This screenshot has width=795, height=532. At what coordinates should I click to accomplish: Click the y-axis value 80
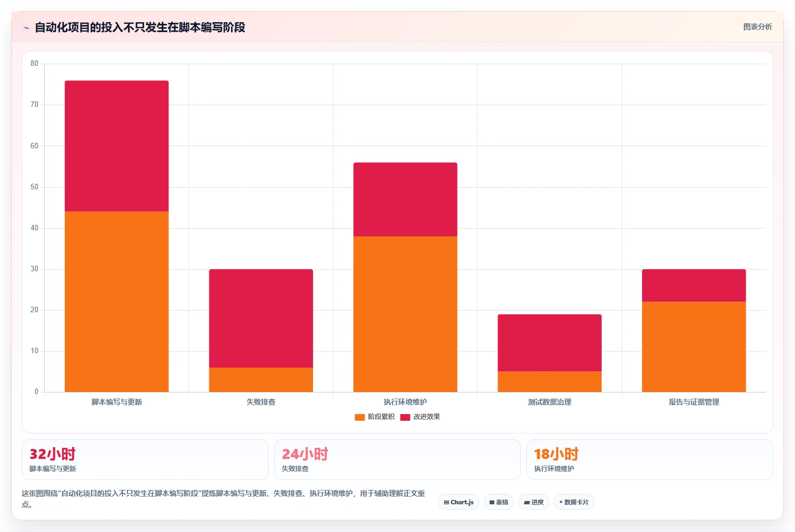point(34,64)
